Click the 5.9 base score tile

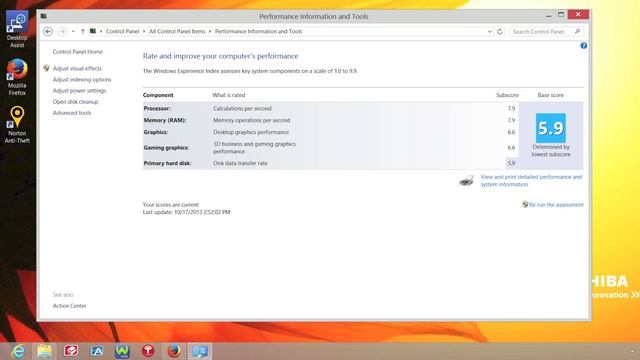551,128
